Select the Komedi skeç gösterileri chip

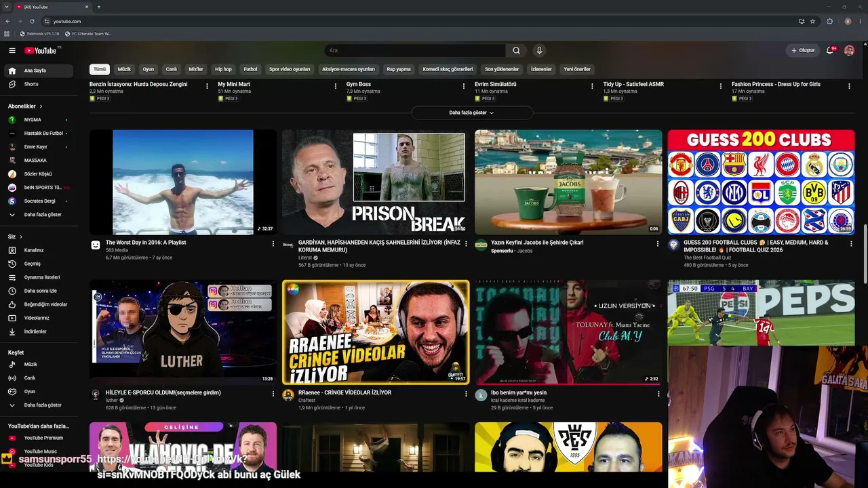[448, 69]
